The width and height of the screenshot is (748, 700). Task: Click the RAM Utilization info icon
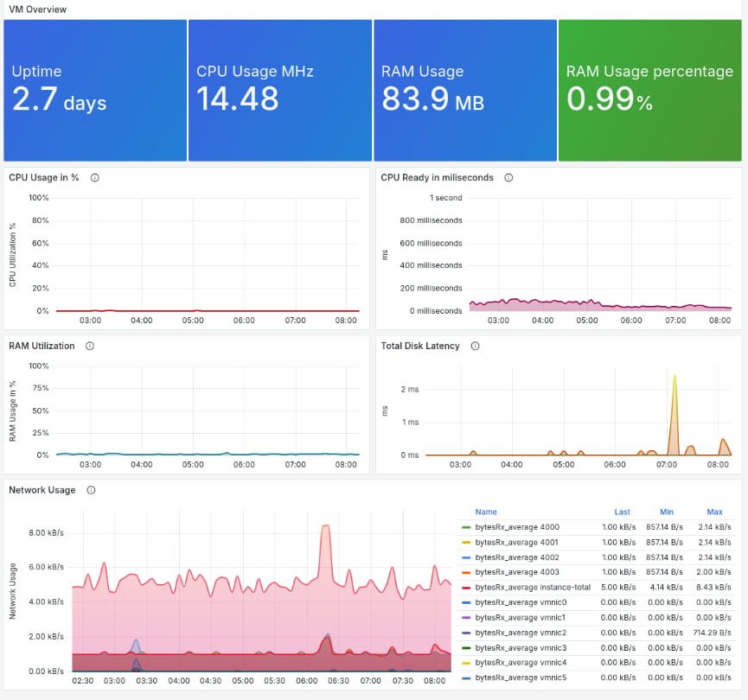click(90, 346)
